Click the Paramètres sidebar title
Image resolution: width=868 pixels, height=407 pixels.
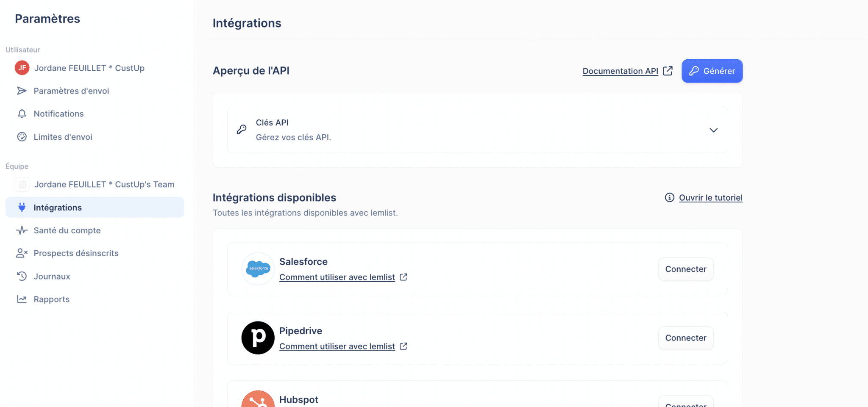(47, 19)
